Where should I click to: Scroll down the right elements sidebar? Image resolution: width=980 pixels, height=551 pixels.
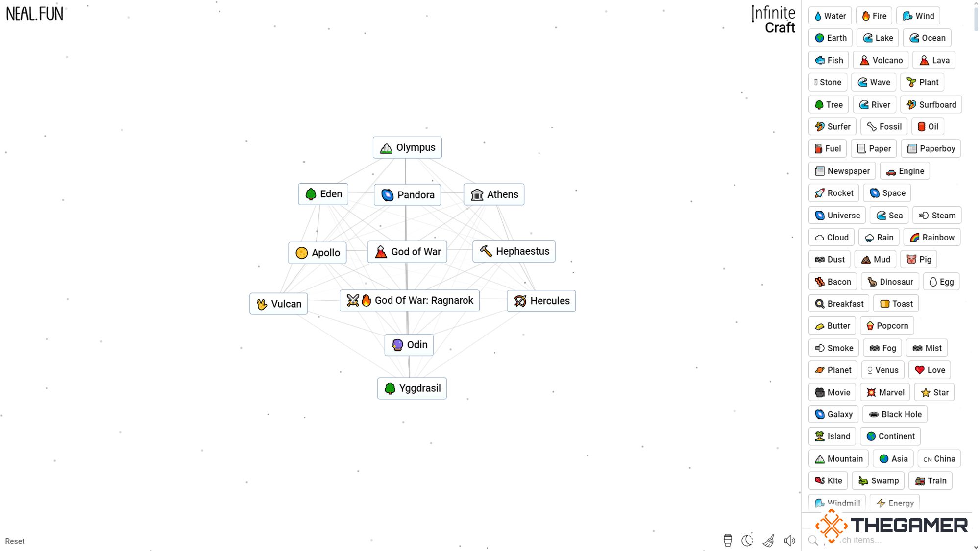(x=975, y=546)
